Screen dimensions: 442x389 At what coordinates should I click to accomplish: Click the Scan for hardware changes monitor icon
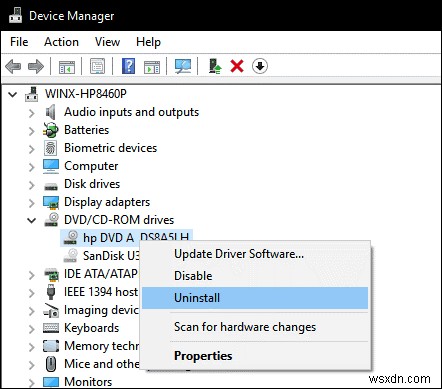pos(183,66)
